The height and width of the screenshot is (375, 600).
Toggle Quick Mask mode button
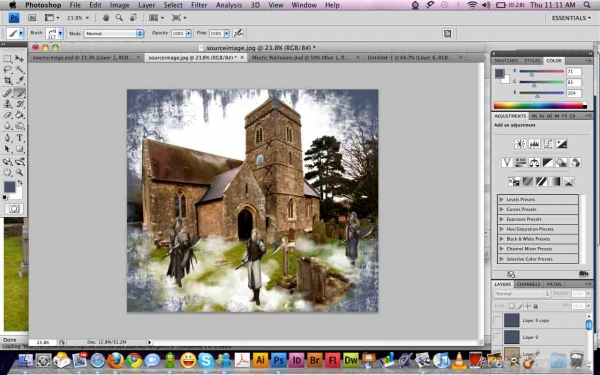14,209
